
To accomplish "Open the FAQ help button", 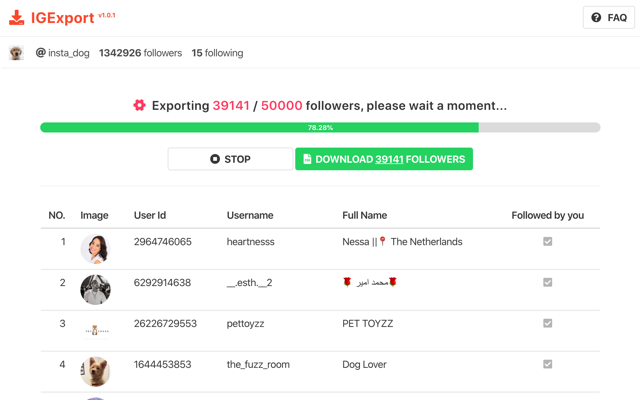I will click(x=608, y=17).
